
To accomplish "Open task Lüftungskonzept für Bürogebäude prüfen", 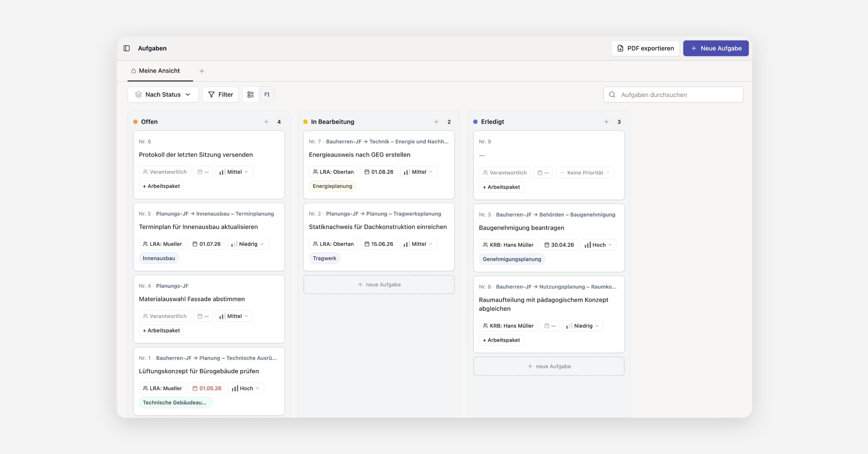I will click(199, 371).
